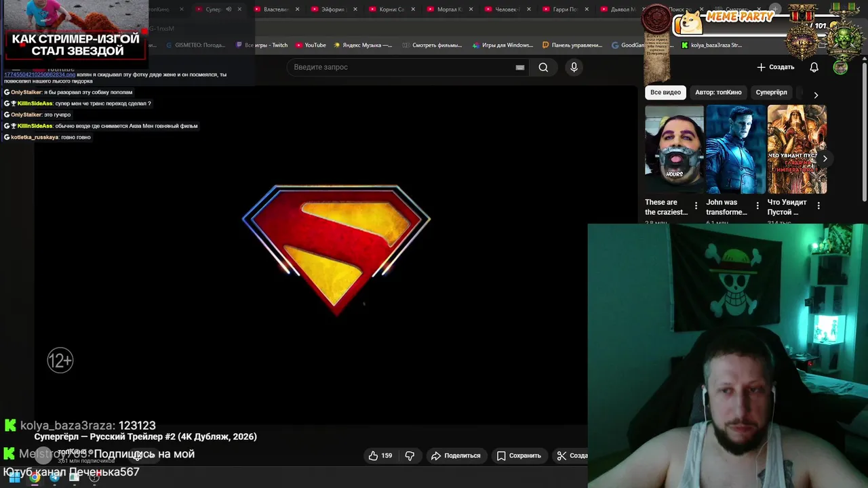This screenshot has width=868, height=488.
Task: Advance Shorts carousel with next arrow
Action: pos(825,159)
